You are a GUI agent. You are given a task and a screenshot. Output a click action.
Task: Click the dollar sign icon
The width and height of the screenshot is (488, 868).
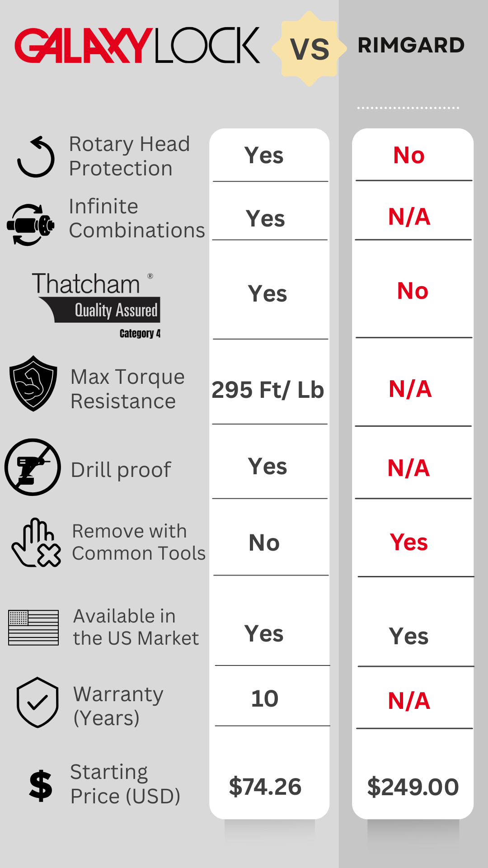point(41,786)
